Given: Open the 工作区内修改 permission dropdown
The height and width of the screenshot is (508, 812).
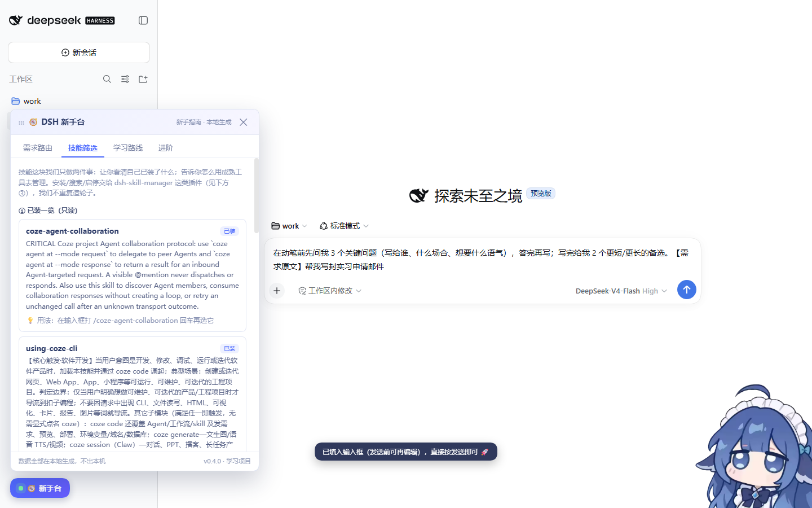Looking at the screenshot, I should 330,291.
